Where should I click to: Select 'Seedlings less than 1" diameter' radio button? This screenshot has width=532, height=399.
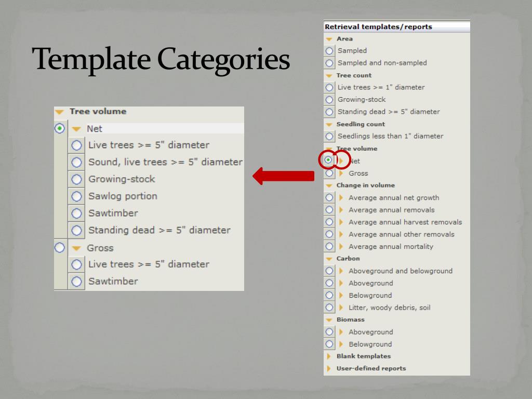[329, 137]
